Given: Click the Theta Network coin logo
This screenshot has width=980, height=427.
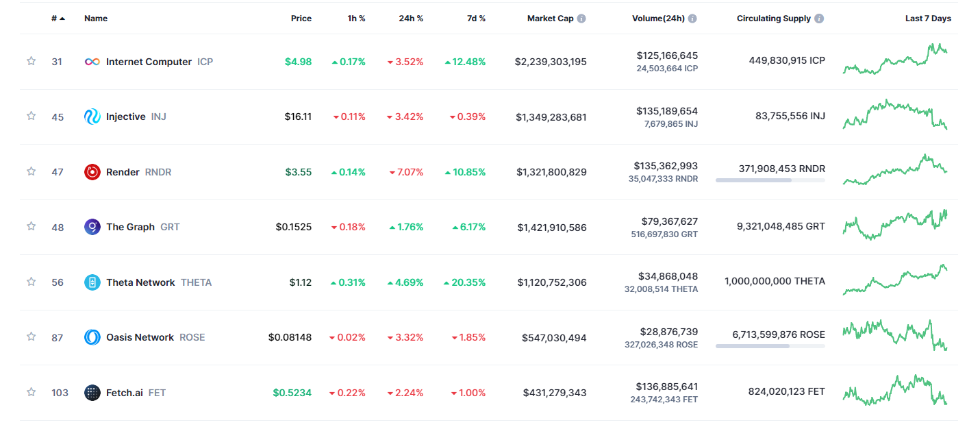Looking at the screenshot, I should (x=92, y=282).
